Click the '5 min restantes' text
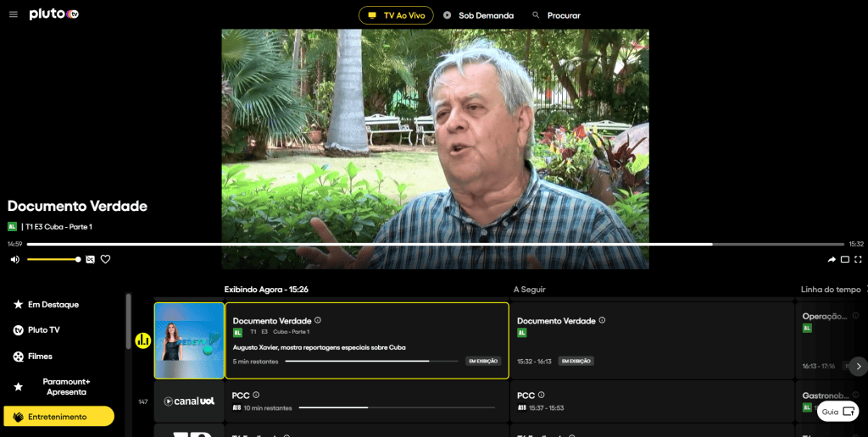Viewport: 868px width, 437px height. point(255,362)
